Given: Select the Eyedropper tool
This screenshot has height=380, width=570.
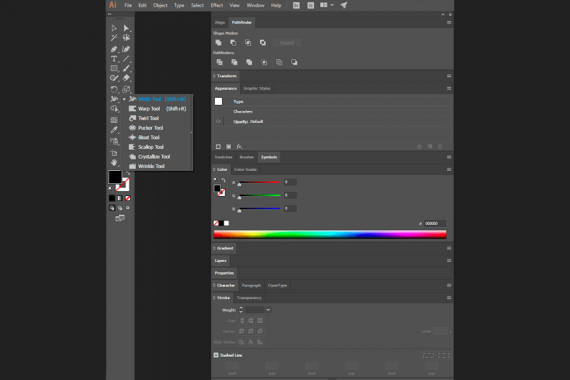Looking at the screenshot, I should [x=114, y=130].
